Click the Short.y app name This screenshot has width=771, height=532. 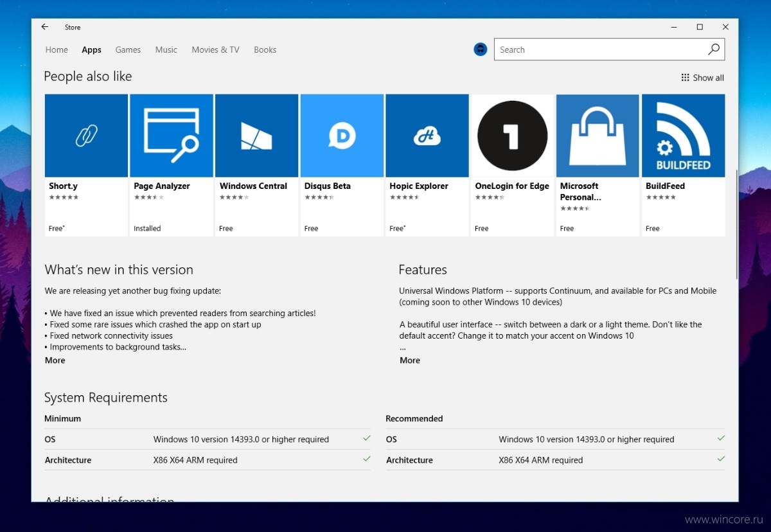63,186
